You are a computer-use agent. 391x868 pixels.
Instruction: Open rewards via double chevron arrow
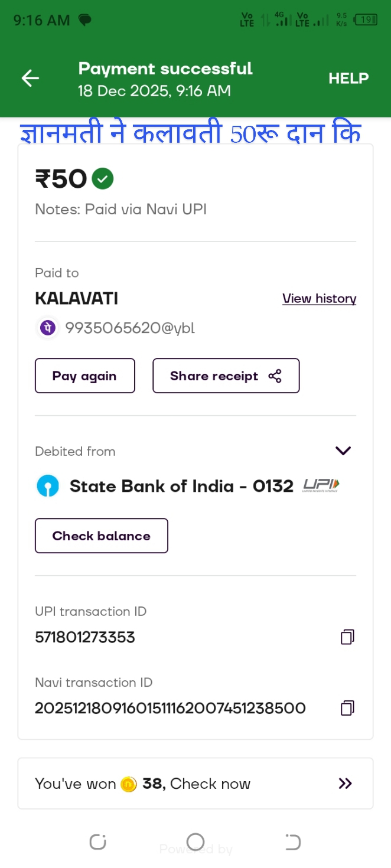coord(345,784)
